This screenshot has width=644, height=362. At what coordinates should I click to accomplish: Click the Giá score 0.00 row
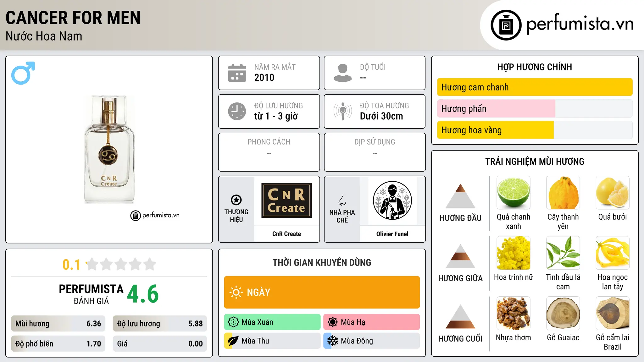point(160,343)
